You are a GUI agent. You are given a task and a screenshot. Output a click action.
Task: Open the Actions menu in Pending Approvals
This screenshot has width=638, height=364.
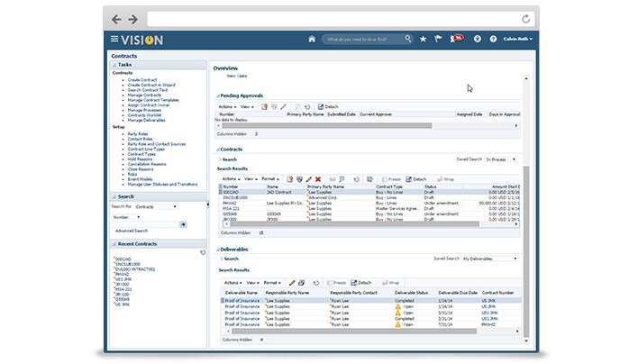click(228, 106)
